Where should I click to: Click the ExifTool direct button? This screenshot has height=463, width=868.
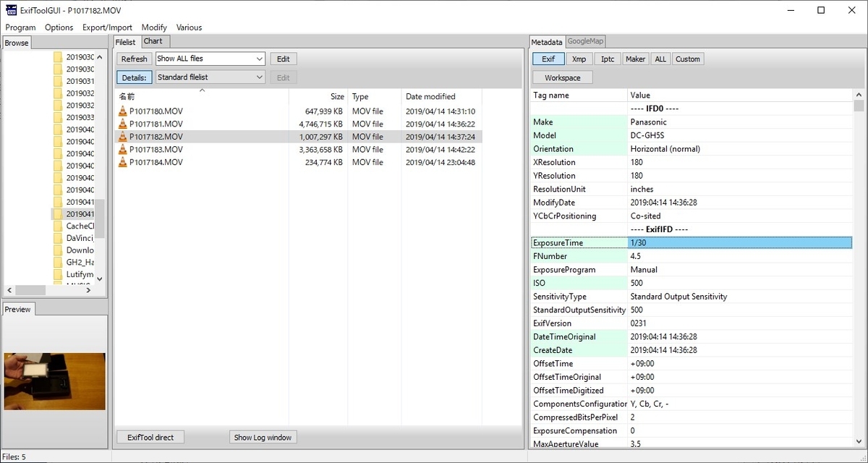pos(150,437)
